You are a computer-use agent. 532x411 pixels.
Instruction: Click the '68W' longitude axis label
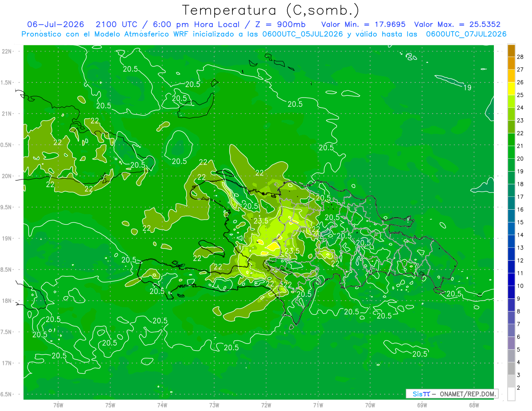point(473,405)
